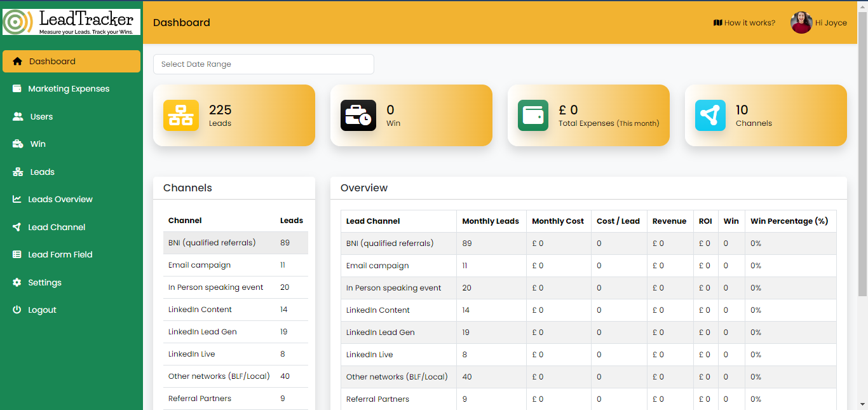Click the map icon beside How it works
The width and height of the screenshot is (868, 410).
[718, 23]
